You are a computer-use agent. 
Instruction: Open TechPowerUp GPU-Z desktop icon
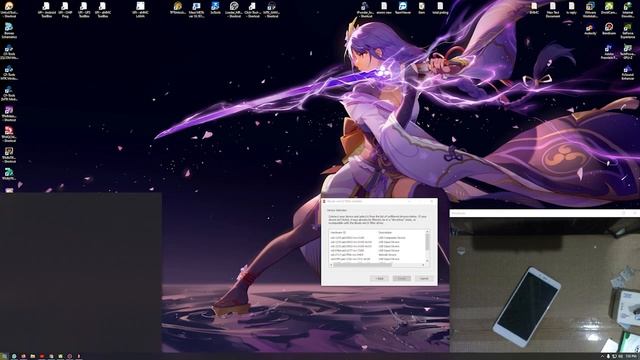point(628,51)
